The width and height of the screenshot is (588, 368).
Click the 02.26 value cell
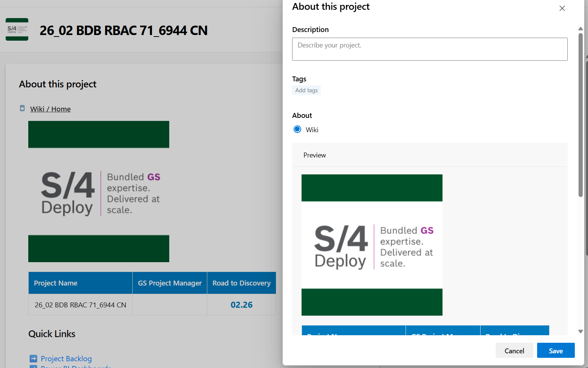point(242,305)
